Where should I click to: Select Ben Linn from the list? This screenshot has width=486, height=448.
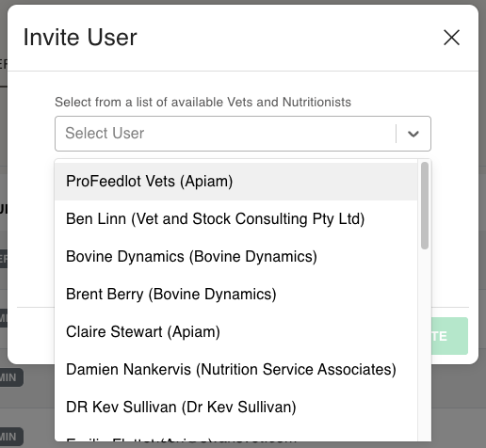[235, 219]
